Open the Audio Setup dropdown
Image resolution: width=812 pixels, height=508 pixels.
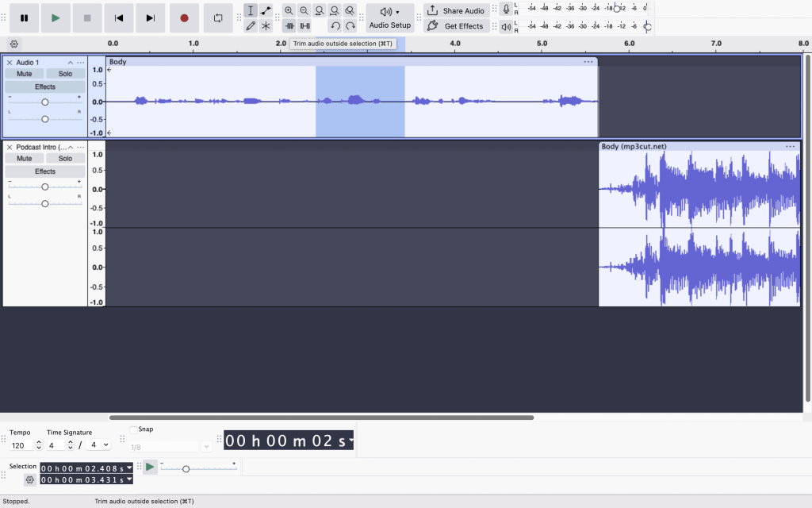[x=389, y=17]
